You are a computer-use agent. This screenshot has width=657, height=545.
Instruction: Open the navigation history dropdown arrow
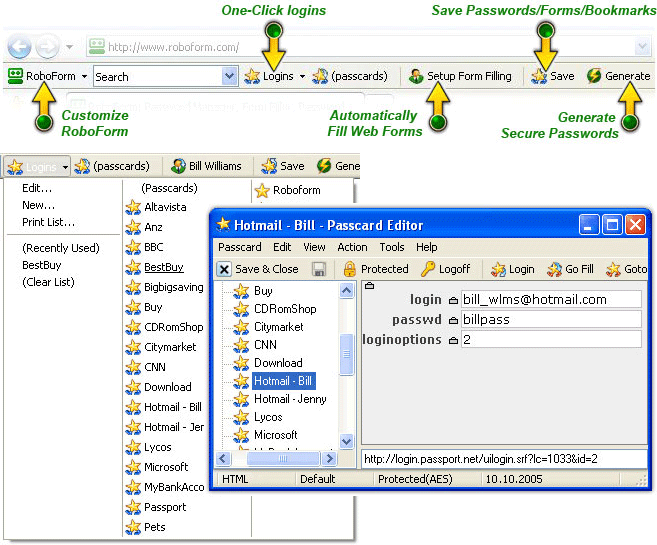(70, 47)
